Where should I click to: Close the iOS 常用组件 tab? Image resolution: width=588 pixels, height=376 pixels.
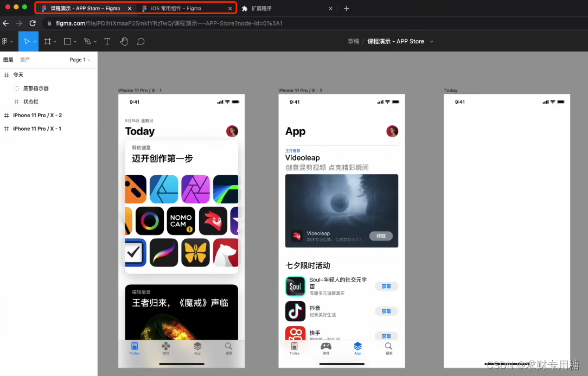click(x=230, y=8)
